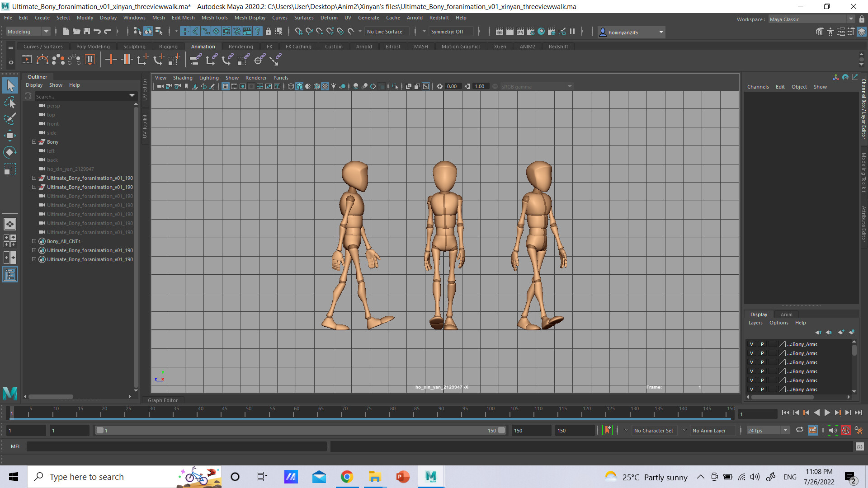Click the Save Scene toolbar icon
868x488 pixels.
[x=87, y=31]
